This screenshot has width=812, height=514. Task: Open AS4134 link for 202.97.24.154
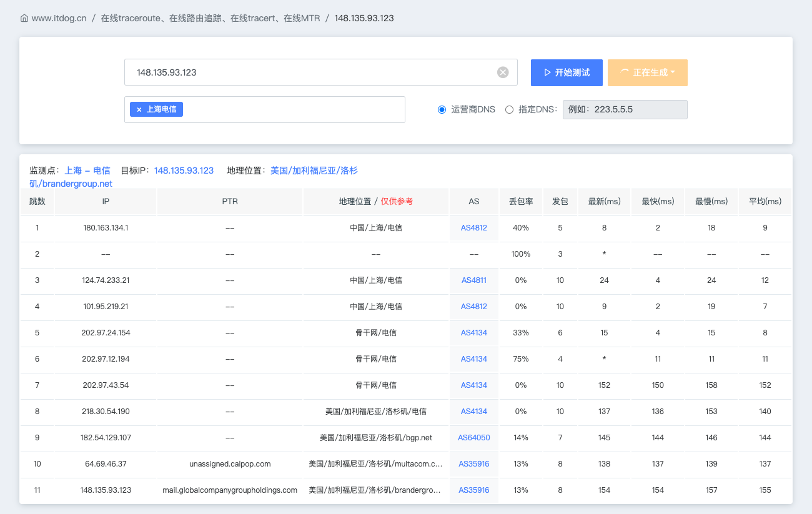coord(474,333)
